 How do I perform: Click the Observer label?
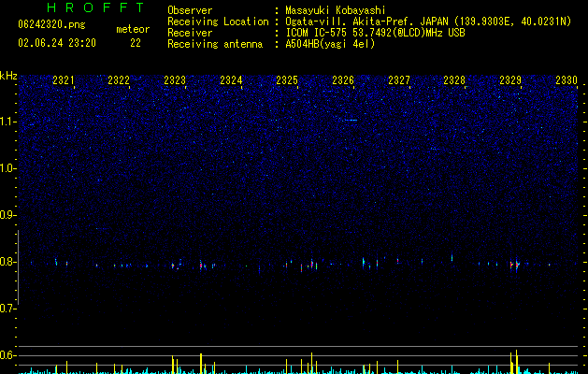(190, 10)
